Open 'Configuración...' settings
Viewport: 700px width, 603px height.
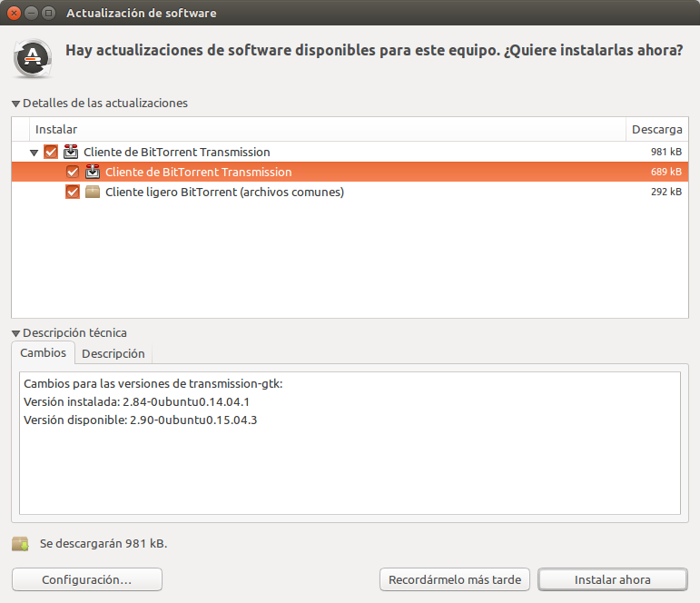click(x=87, y=579)
